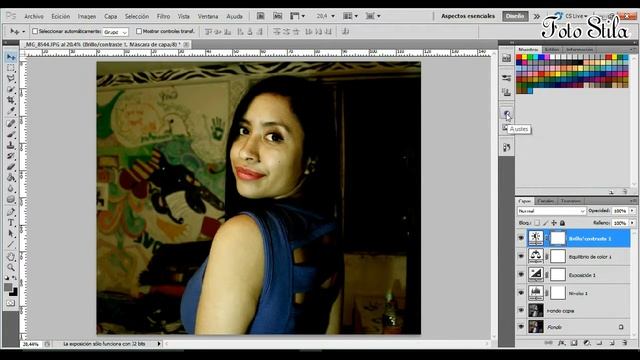Select the Diseño workspace button
The image size is (640, 360).
515,16
